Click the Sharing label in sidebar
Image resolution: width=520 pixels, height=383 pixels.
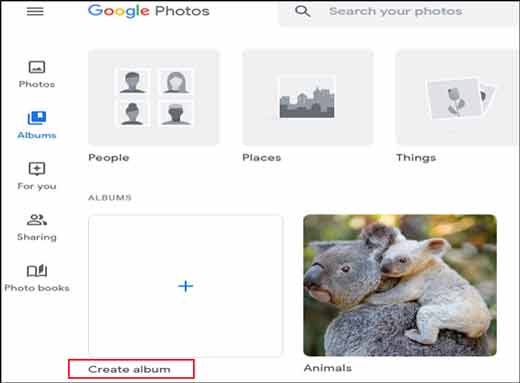click(x=37, y=237)
